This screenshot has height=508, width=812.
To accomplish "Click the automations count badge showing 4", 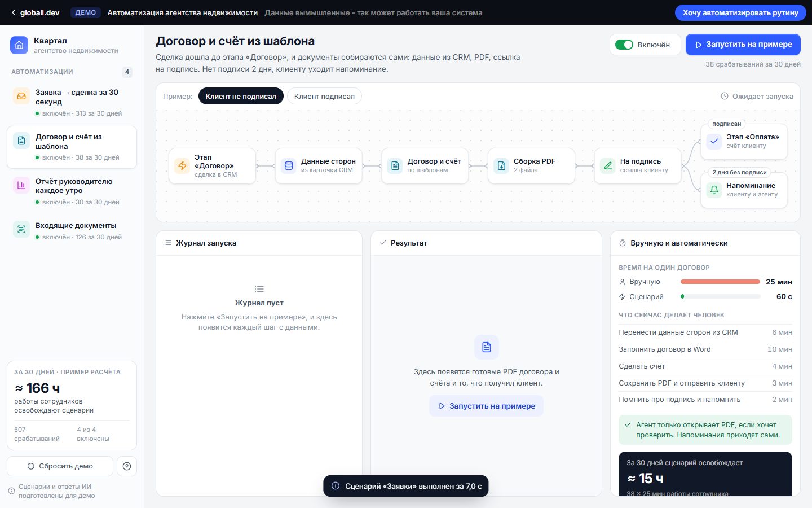I will click(127, 72).
